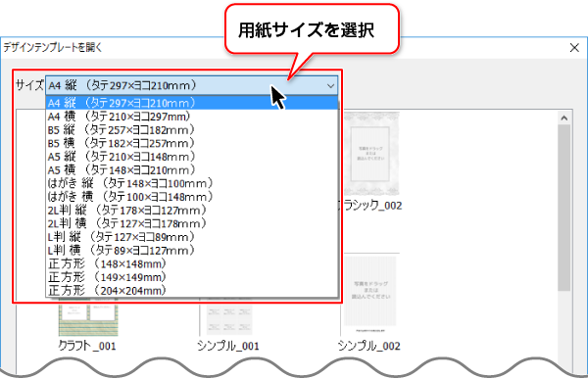The height and width of the screenshot is (379, 588).
Task: Collapse the サイズ dropdown arrow
Action: click(330, 86)
